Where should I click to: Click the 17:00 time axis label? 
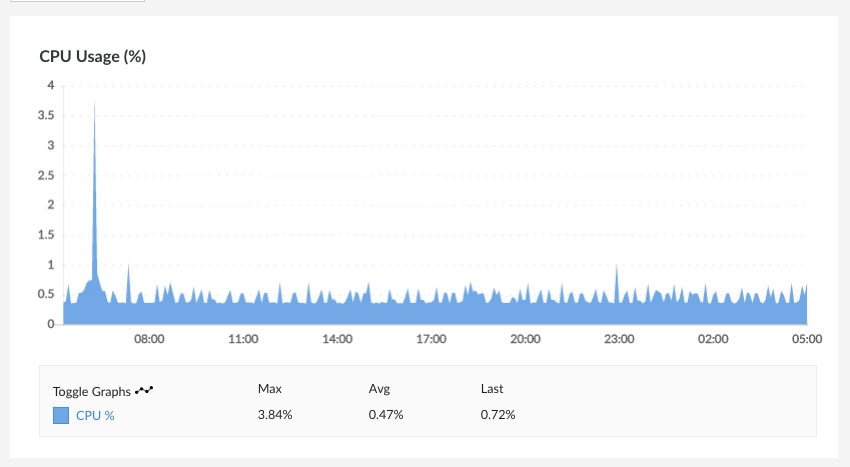(431, 339)
